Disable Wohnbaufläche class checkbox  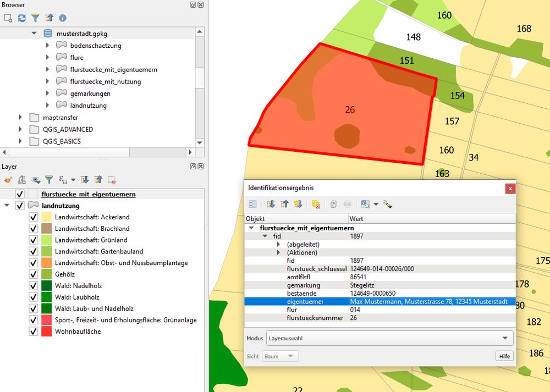click(33, 332)
